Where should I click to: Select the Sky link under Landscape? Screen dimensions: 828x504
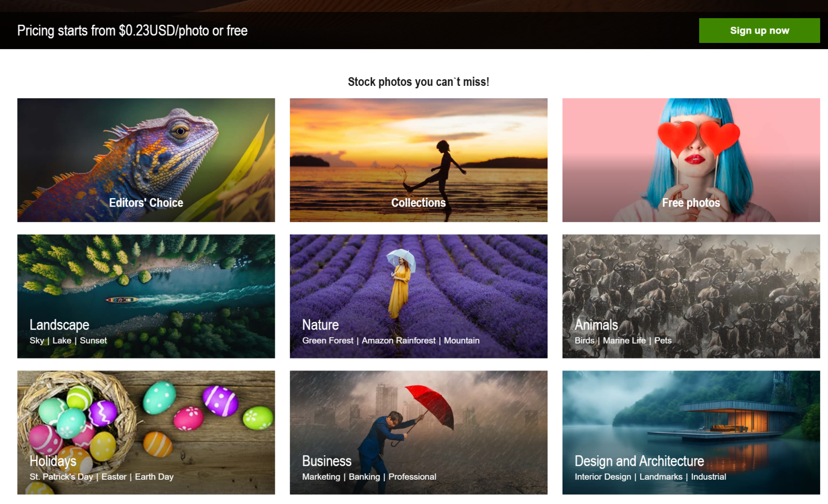click(37, 340)
